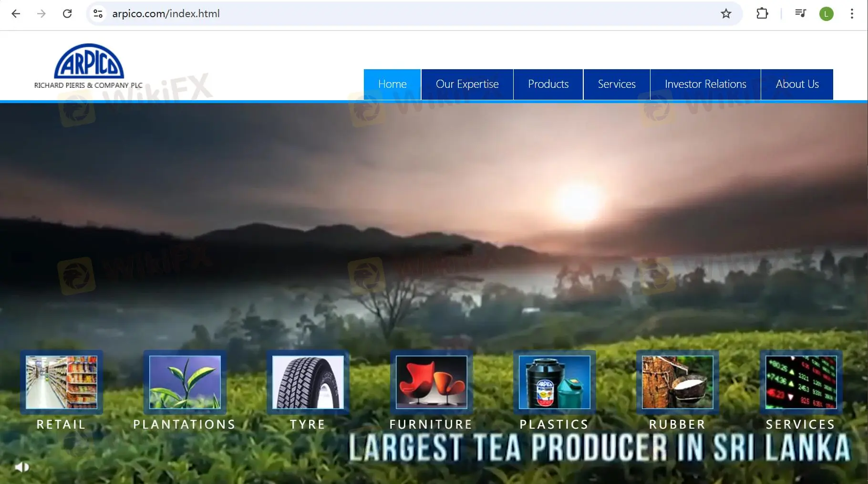Open the site information icon in address bar

click(x=98, y=14)
